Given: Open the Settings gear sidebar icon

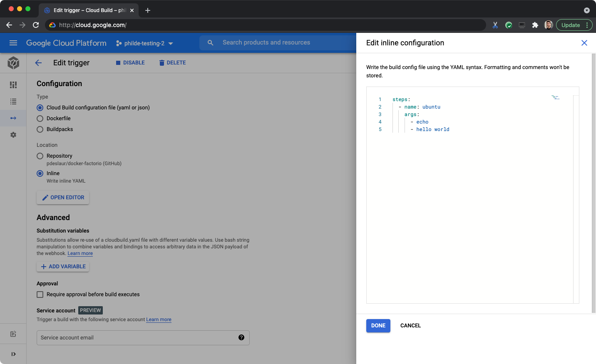Looking at the screenshot, I should click(x=13, y=135).
